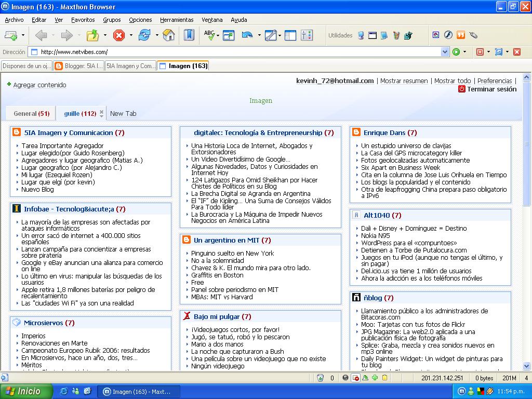Click the black window utility icon
Screen dimensions: 532x399
click(373, 35)
